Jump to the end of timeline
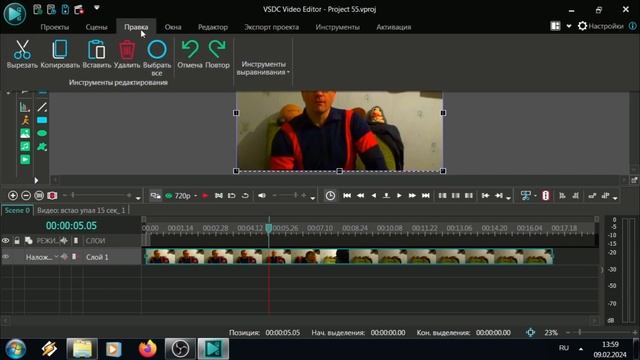The image size is (640, 360). pyautogui.click(x=425, y=196)
